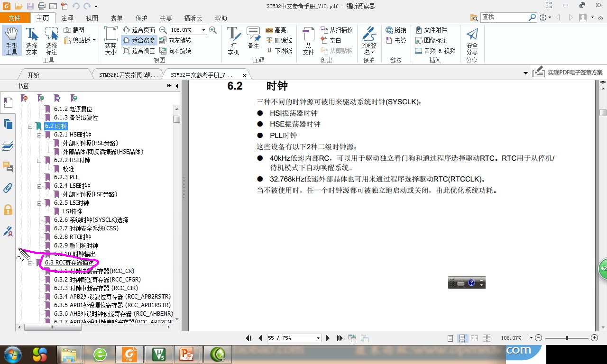
Task: Switch to facing pages view mode
Action: (474, 337)
